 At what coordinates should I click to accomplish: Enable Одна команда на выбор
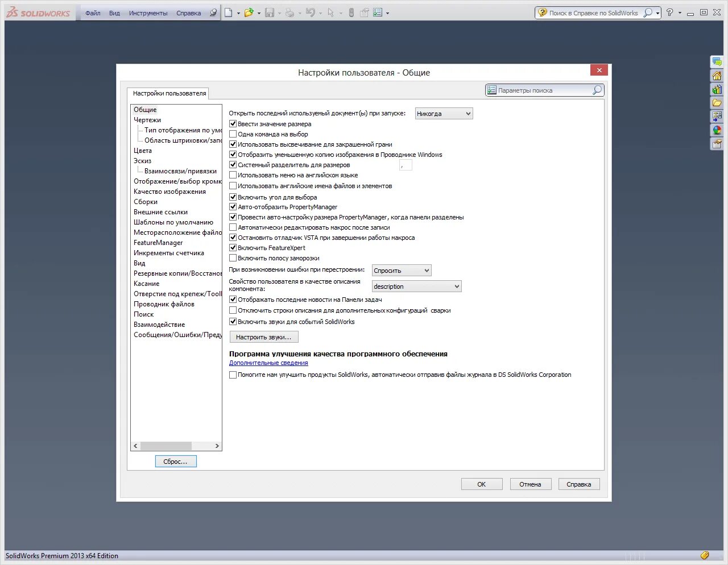pos(233,134)
